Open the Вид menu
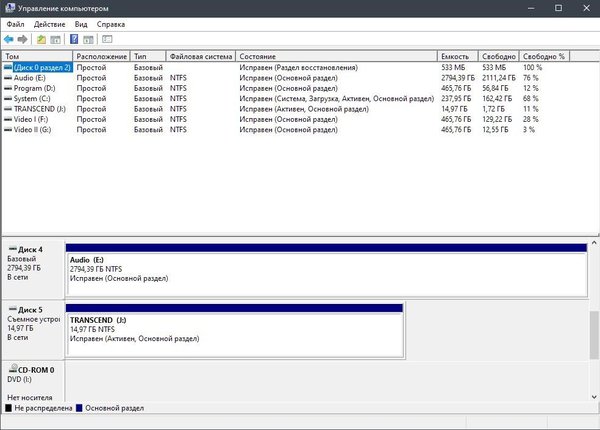The height and width of the screenshot is (430, 600). 81,23
